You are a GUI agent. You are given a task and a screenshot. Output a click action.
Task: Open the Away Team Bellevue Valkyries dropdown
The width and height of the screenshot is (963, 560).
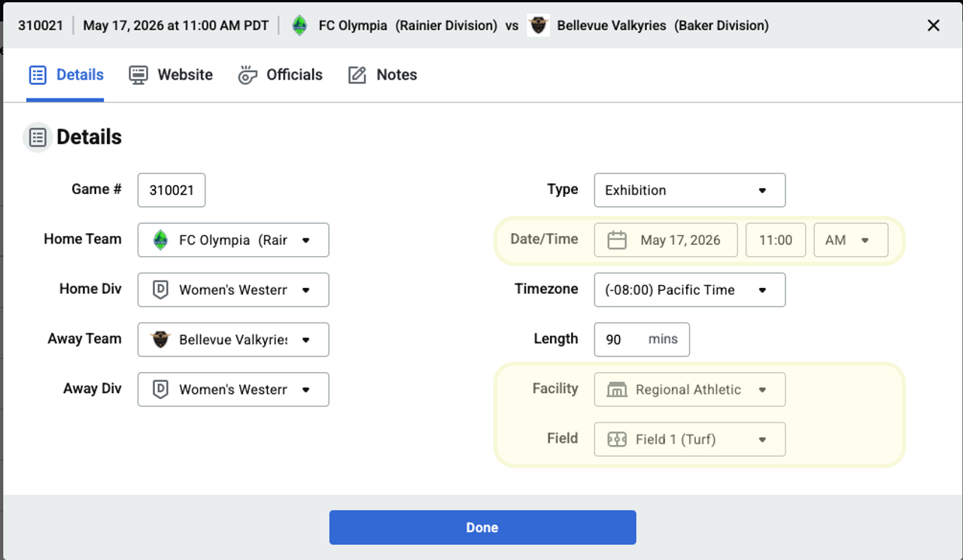pos(233,340)
